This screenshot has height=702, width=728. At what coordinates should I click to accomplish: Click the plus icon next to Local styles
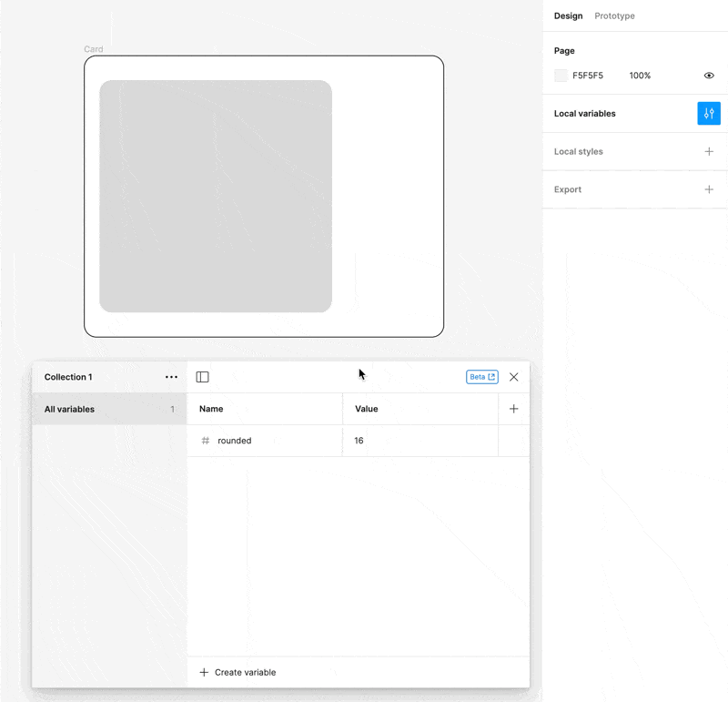point(709,151)
